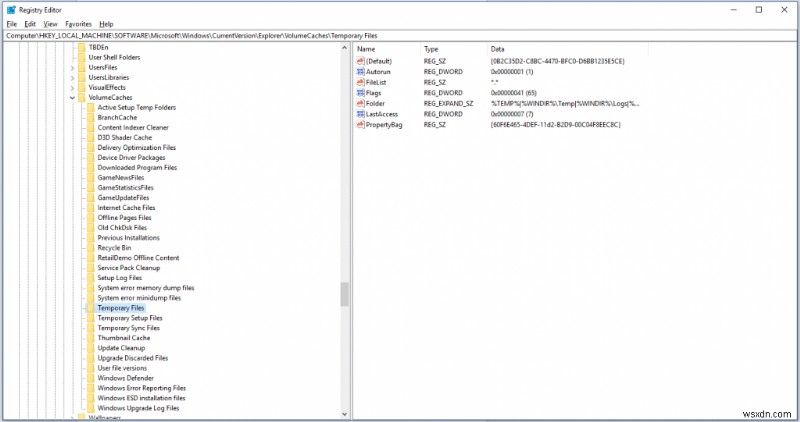Click the BranchCache folder icon
Viewport: 800px width, 422px height.
click(91, 117)
